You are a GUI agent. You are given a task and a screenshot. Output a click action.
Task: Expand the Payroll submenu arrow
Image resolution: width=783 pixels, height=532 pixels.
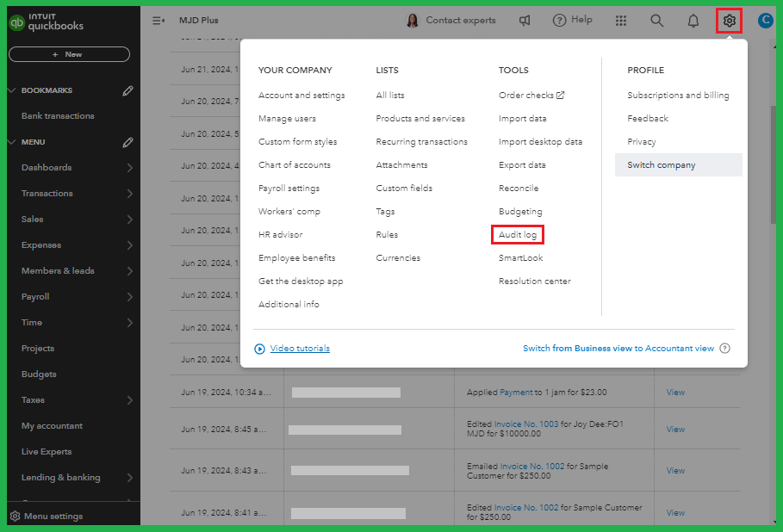click(130, 297)
